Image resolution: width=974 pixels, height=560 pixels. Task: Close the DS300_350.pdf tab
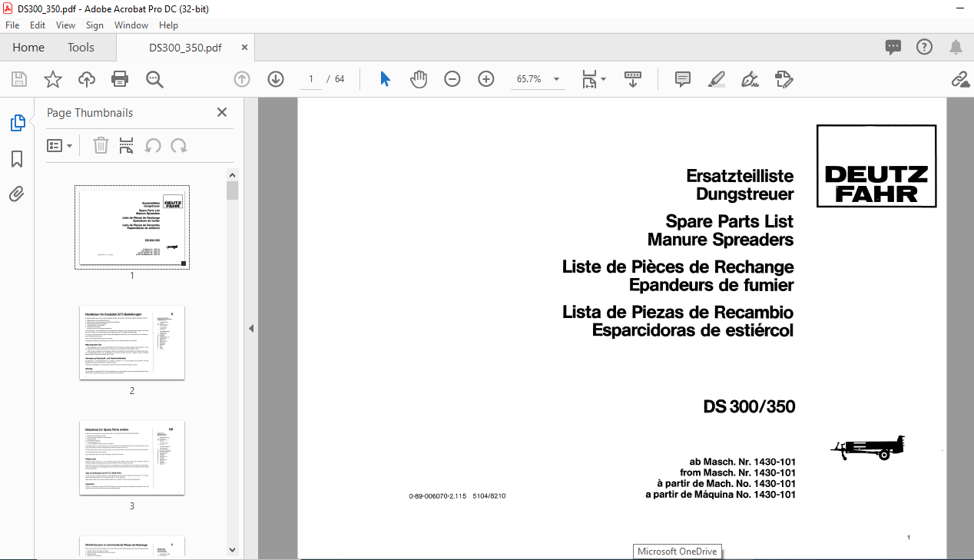tap(245, 47)
